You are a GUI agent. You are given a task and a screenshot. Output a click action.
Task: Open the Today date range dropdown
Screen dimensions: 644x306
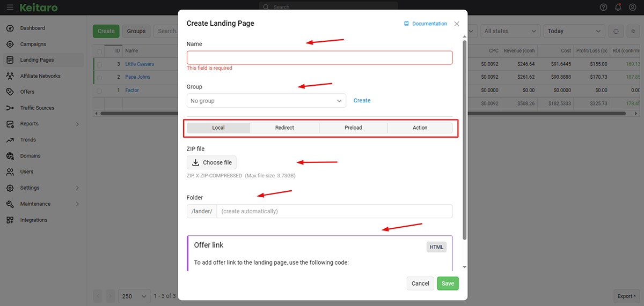[x=574, y=31]
